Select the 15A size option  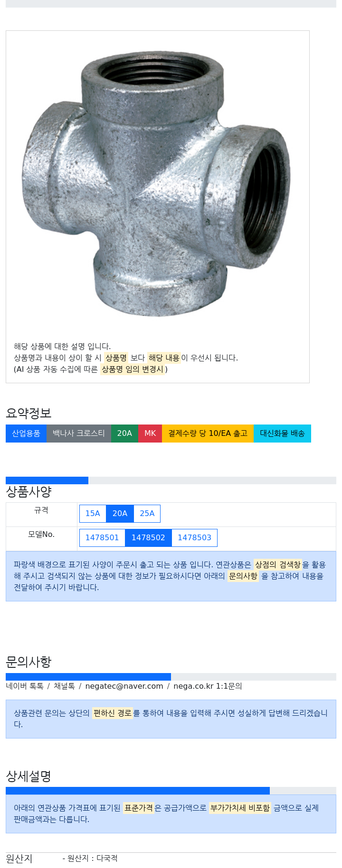93,514
